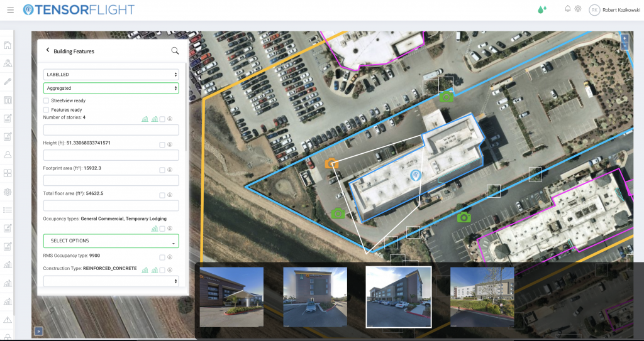Click the circular icon in RMS Occupancy row

(x=170, y=257)
